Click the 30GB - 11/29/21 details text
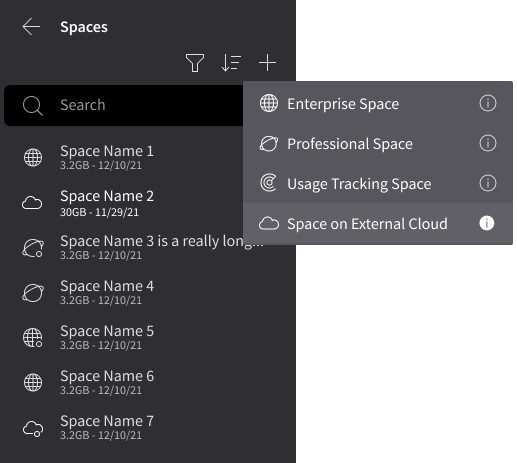 (x=99, y=212)
